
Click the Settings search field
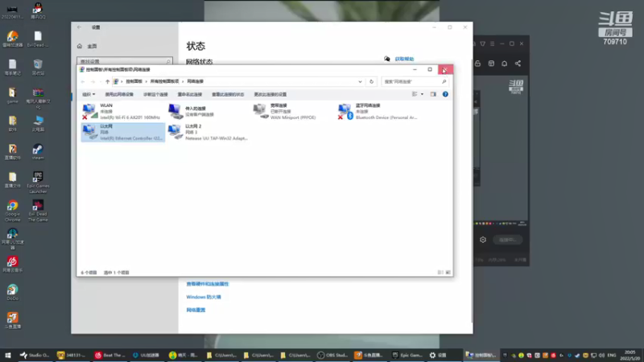point(125,61)
